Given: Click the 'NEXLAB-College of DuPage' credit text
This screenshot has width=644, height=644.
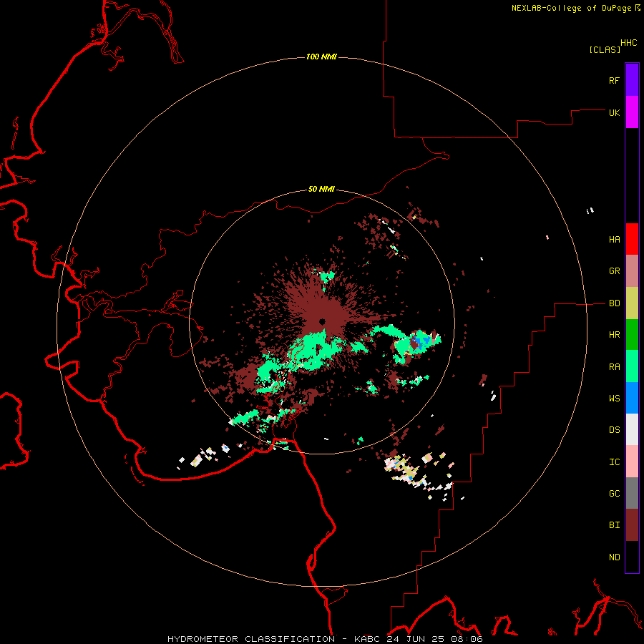Looking at the screenshot, I should tap(571, 8).
